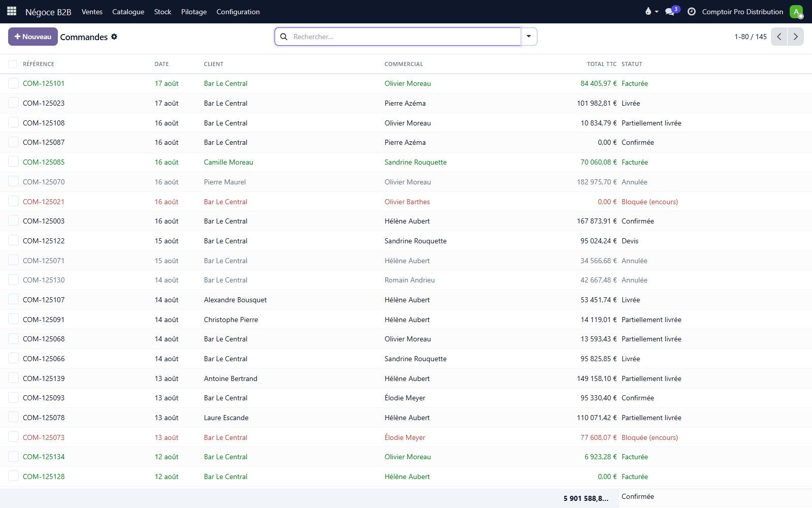
Task: Open order COM-125070
Action: point(44,182)
